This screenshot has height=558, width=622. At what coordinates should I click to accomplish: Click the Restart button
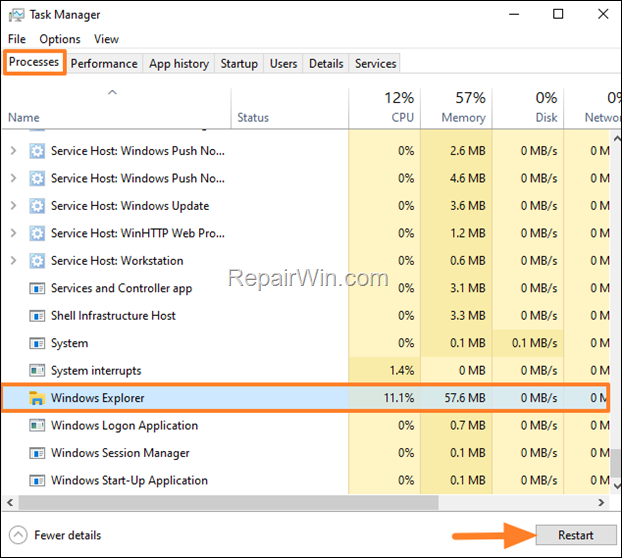pos(576,535)
